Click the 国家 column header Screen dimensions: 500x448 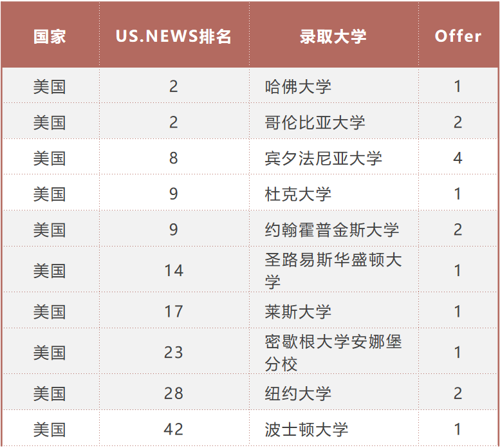(x=50, y=36)
